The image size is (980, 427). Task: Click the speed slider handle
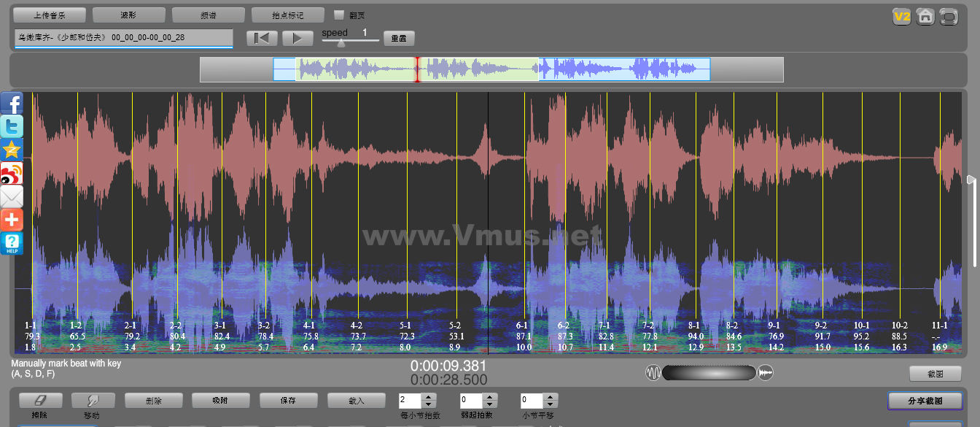[x=341, y=43]
